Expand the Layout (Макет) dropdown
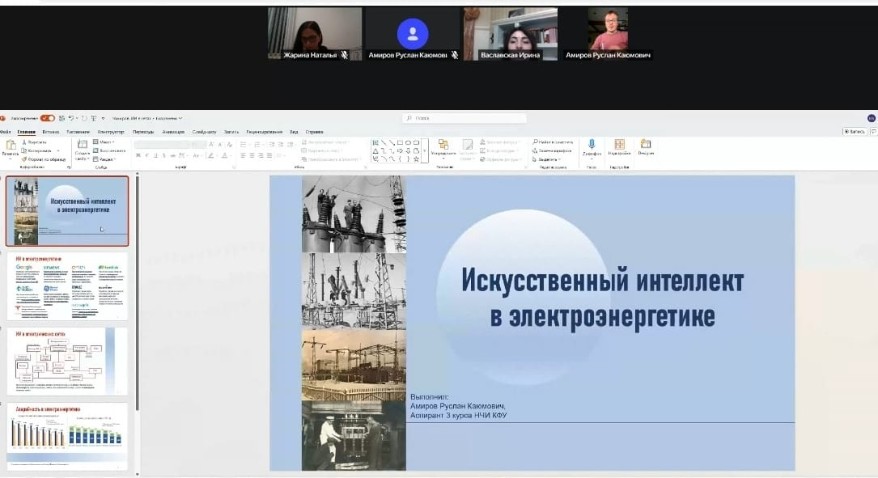The width and height of the screenshot is (878, 478). coord(106,142)
